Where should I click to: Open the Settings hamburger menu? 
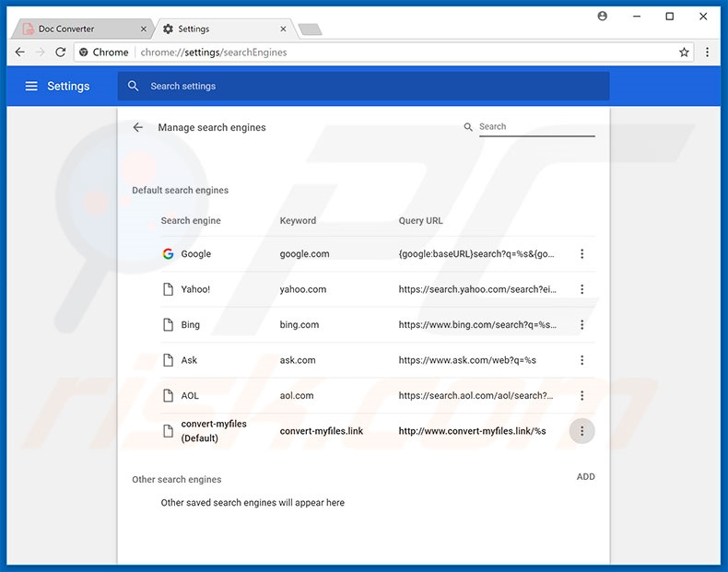point(31,87)
